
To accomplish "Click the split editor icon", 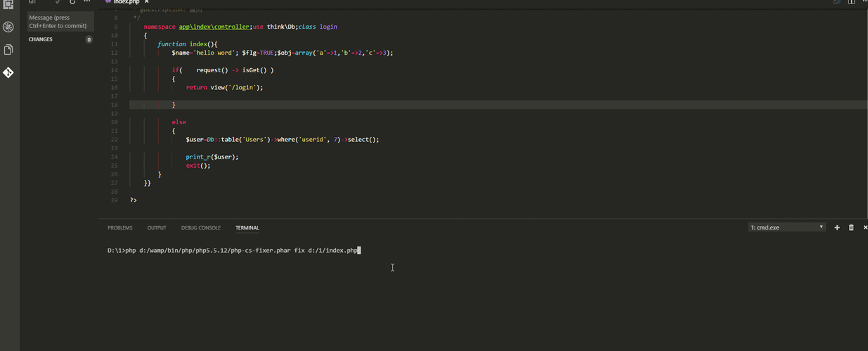I will click(851, 2).
